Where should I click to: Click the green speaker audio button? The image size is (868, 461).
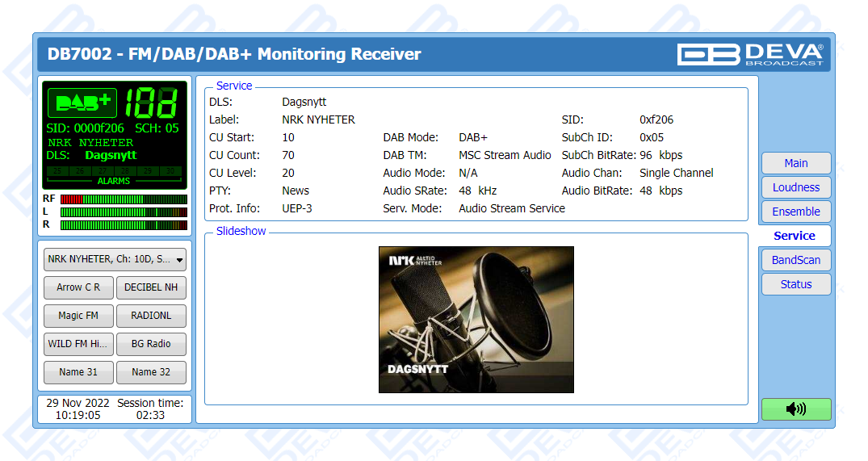(795, 409)
